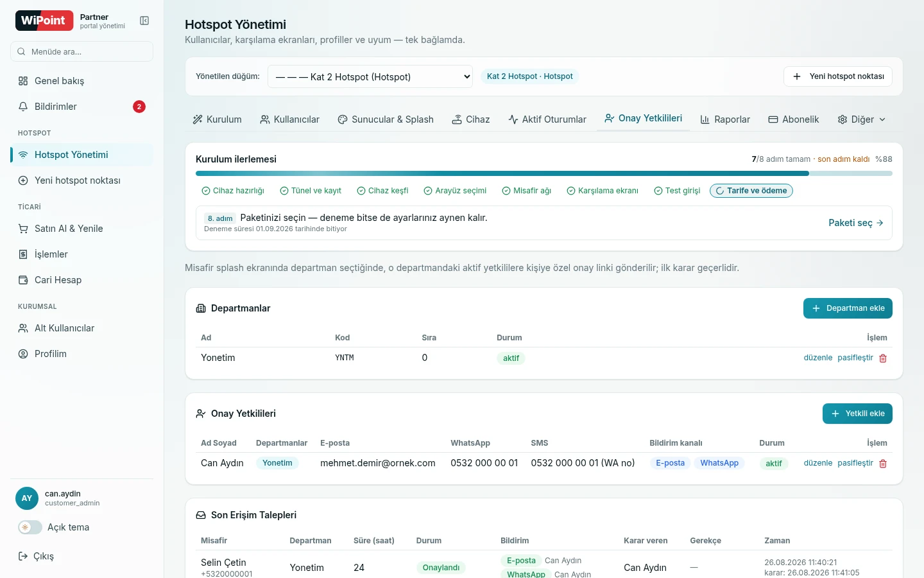This screenshot has height=578, width=924.
Task: Focus the Menüde ara search field
Action: click(81, 51)
